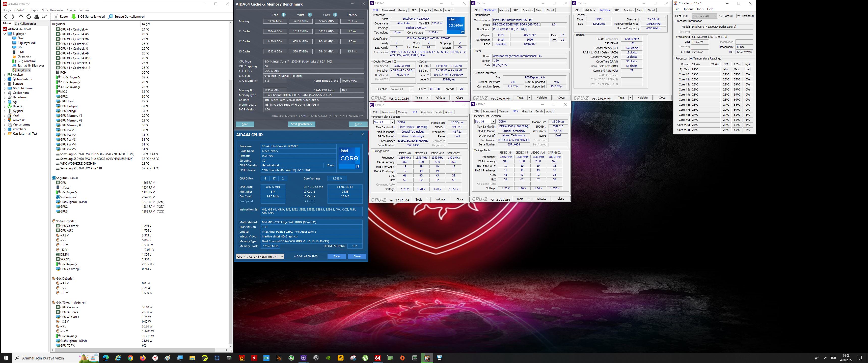This screenshot has width=868, height=363.
Task: Go forward with the AIDA64 toolbar arrow
Action: [x=13, y=16]
